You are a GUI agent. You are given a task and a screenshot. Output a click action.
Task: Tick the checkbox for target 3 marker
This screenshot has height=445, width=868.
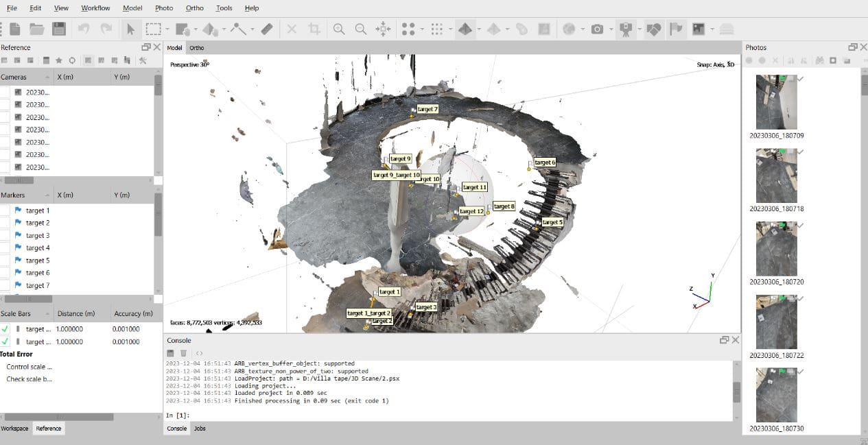(5, 235)
